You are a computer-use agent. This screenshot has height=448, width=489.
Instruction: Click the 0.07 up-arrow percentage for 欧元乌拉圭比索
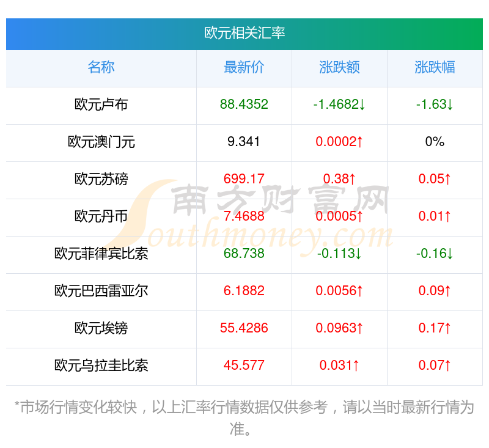click(x=435, y=365)
